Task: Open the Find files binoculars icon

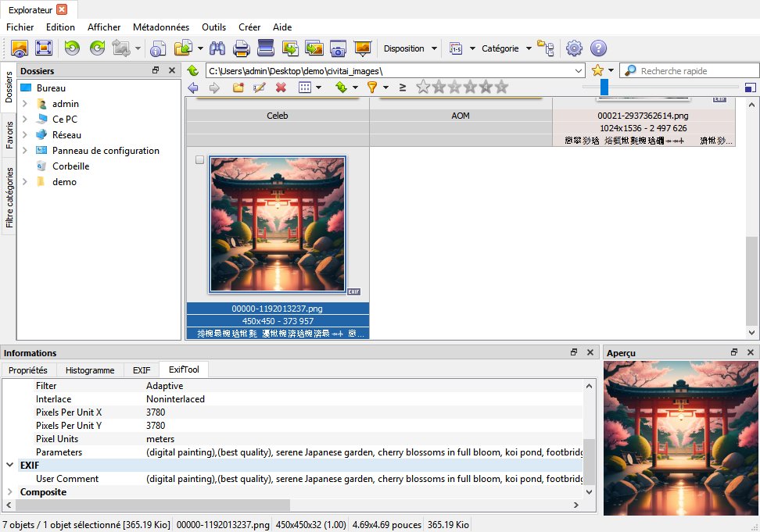Action: [x=217, y=48]
